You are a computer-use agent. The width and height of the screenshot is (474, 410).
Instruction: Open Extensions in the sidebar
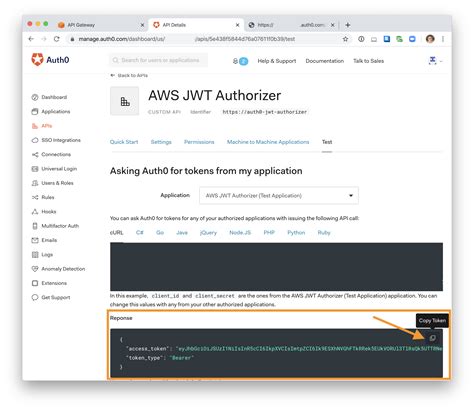pos(49,283)
